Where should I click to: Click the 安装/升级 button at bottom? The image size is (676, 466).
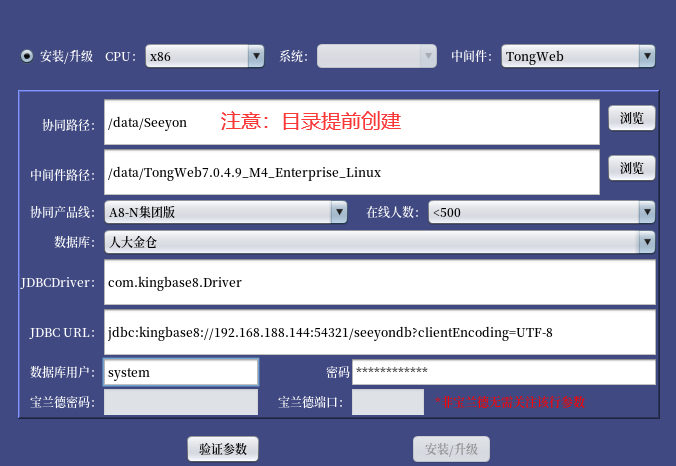(451, 449)
